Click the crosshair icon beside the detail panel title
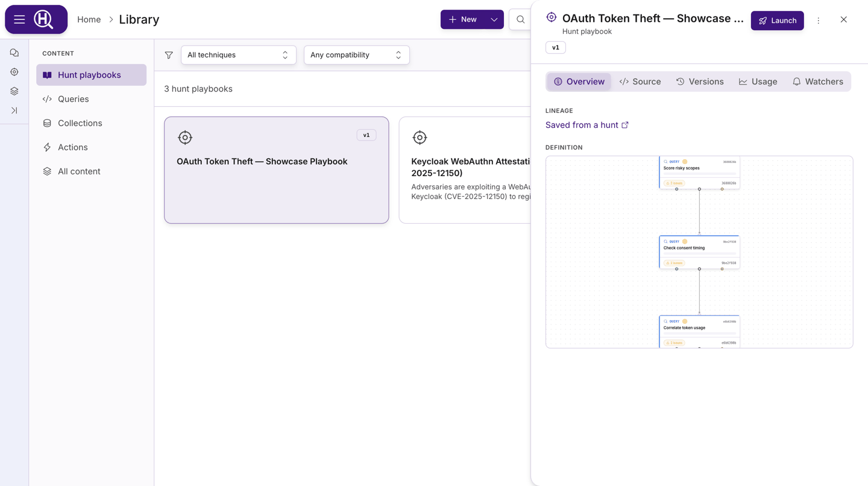Image resolution: width=868 pixels, height=486 pixels. (552, 17)
